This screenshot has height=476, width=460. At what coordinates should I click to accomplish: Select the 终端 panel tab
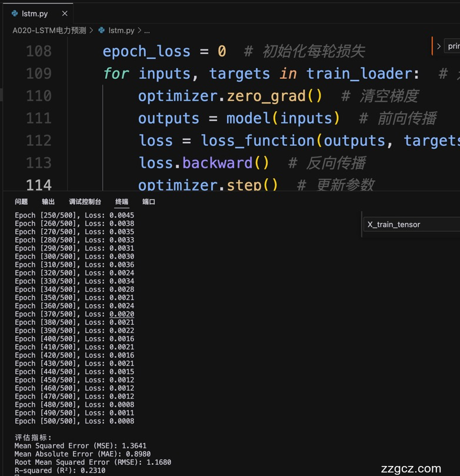pyautogui.click(x=122, y=202)
